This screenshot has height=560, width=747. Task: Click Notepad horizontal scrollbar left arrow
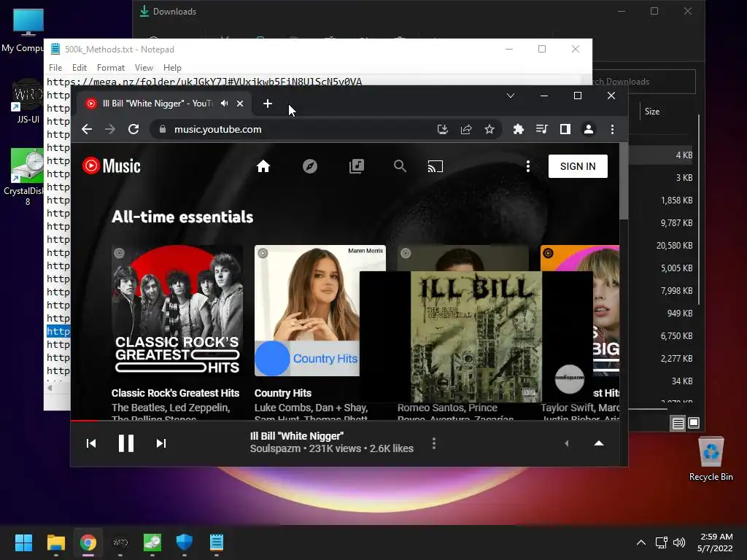click(x=50, y=388)
